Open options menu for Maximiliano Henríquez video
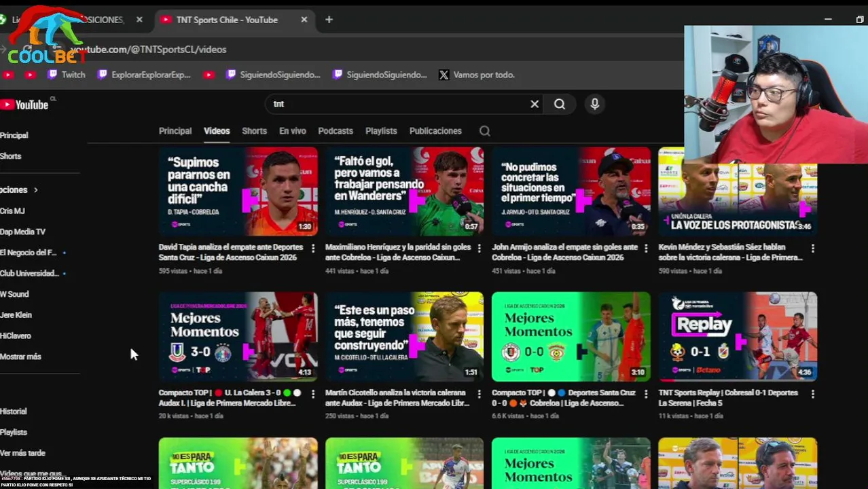 pyautogui.click(x=480, y=249)
